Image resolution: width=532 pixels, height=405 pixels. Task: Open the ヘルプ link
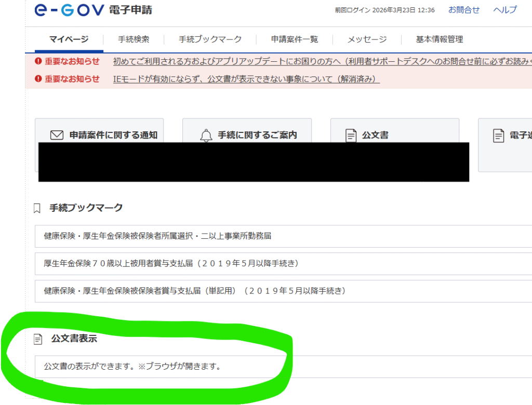pos(504,10)
